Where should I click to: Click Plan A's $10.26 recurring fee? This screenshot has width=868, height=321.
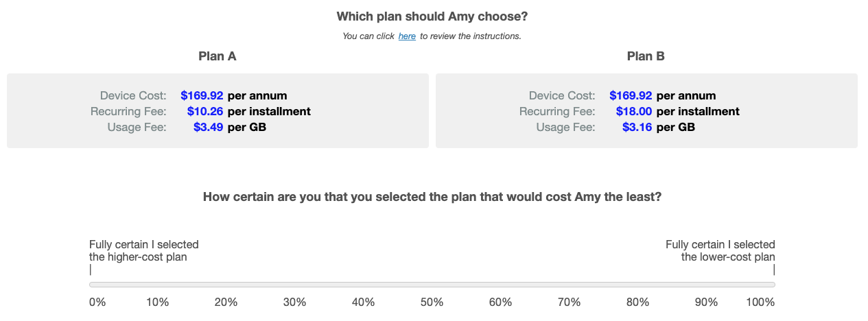tap(205, 111)
